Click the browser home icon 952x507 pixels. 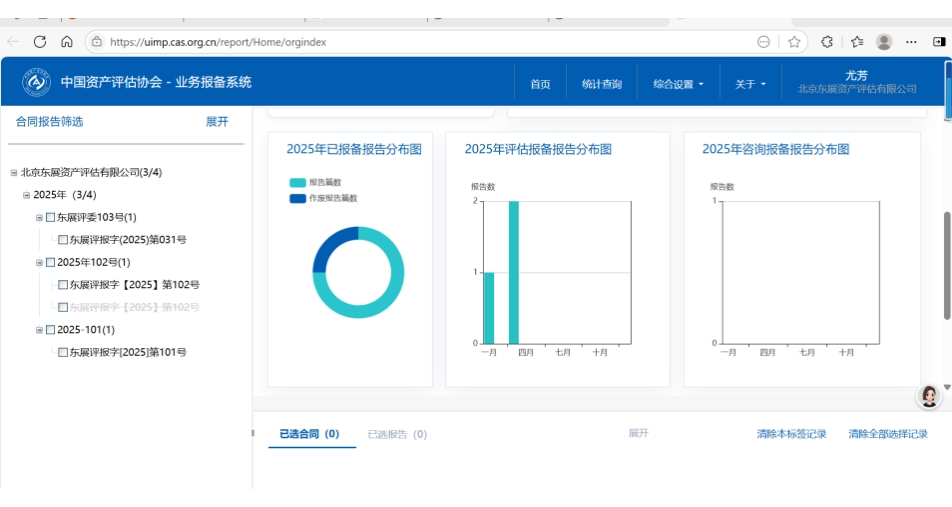tap(67, 42)
